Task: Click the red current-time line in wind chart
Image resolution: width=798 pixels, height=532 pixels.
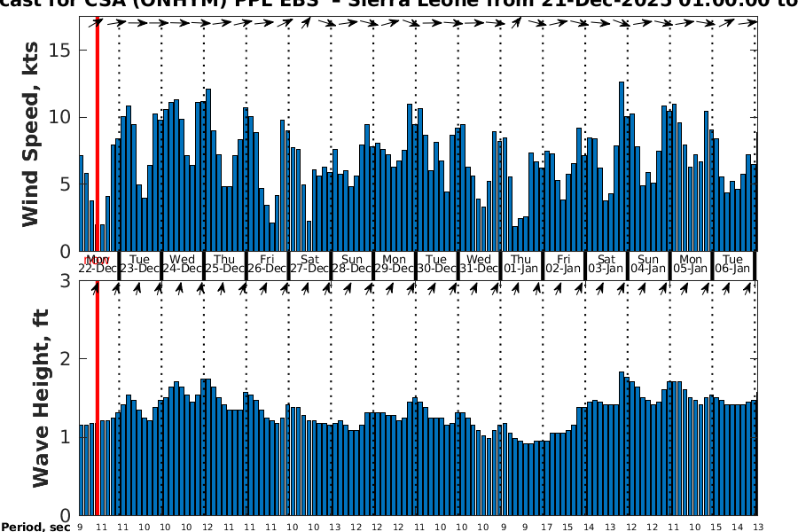Action: tap(97, 133)
